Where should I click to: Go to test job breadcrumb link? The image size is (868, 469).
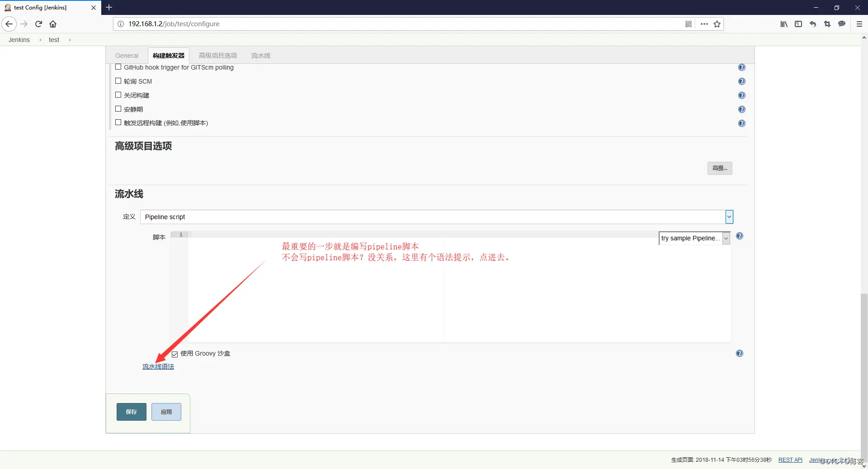click(54, 40)
